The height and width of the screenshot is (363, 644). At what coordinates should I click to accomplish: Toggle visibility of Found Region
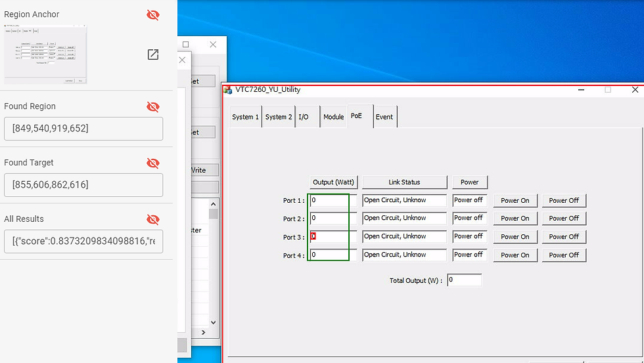(152, 106)
